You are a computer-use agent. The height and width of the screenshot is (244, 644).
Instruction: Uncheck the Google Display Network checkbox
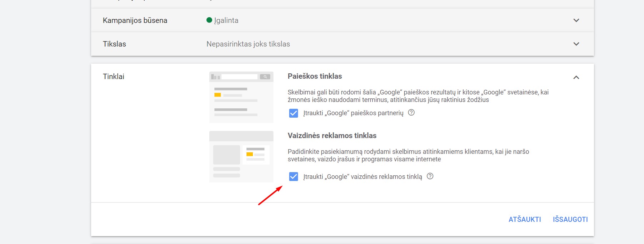pos(294,176)
